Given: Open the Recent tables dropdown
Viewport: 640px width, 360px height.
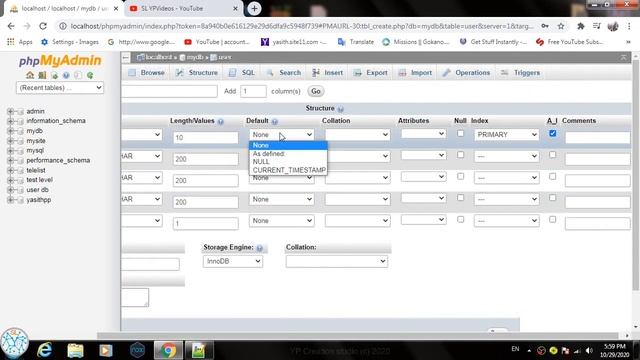Looking at the screenshot, I should click(x=60, y=88).
